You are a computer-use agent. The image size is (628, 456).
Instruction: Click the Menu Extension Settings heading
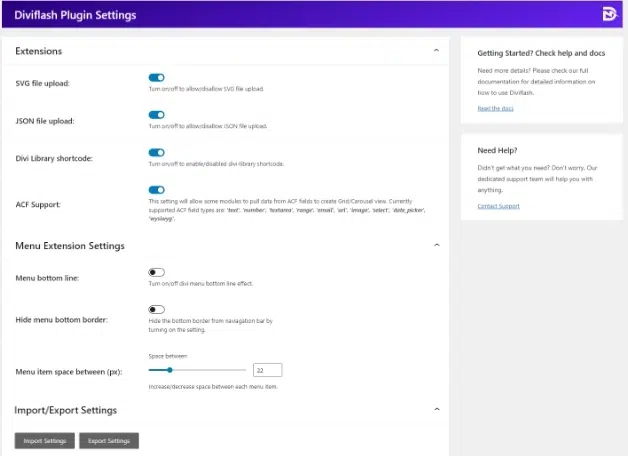(x=70, y=246)
